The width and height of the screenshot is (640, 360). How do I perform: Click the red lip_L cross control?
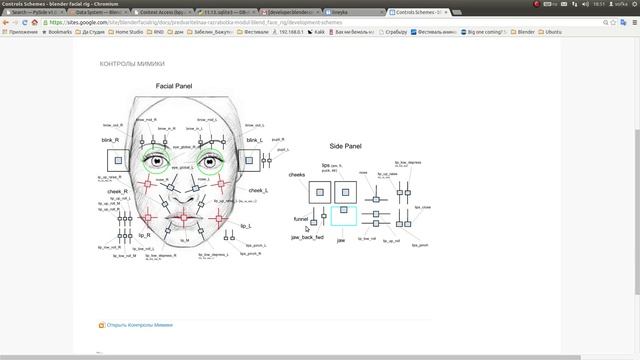click(219, 219)
